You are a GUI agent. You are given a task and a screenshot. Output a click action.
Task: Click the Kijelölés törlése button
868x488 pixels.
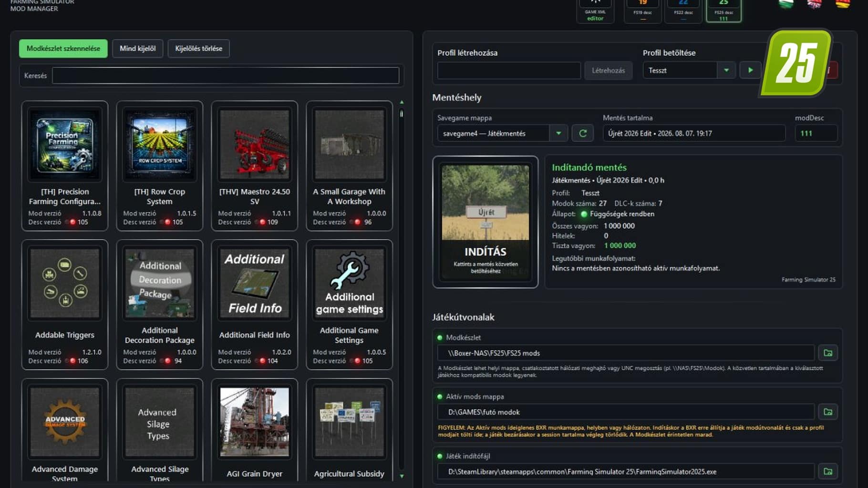(198, 49)
